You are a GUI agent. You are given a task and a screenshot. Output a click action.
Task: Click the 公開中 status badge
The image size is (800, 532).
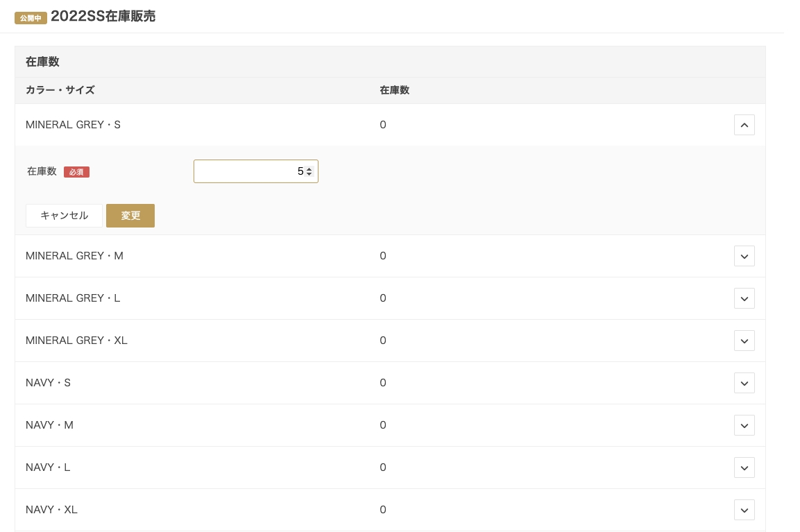pos(31,18)
